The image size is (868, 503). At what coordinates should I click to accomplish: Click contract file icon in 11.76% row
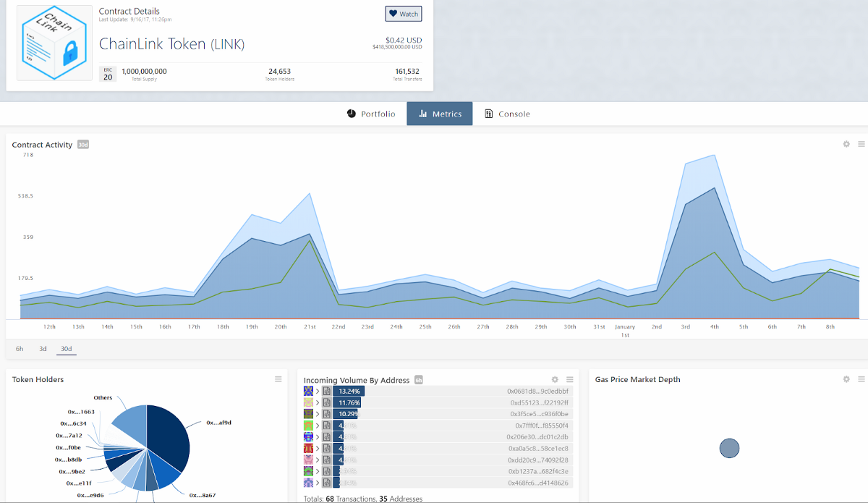tap(327, 402)
